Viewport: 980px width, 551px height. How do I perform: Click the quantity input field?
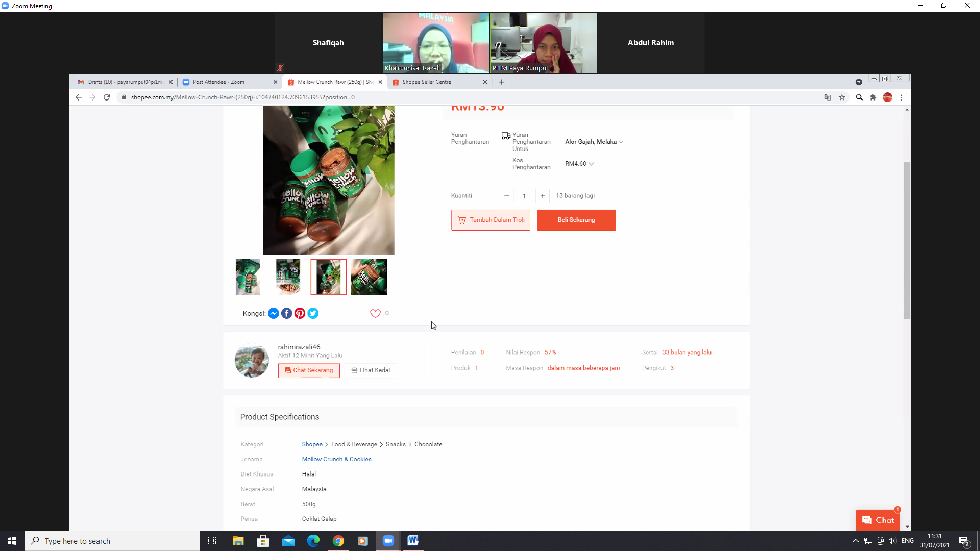524,196
